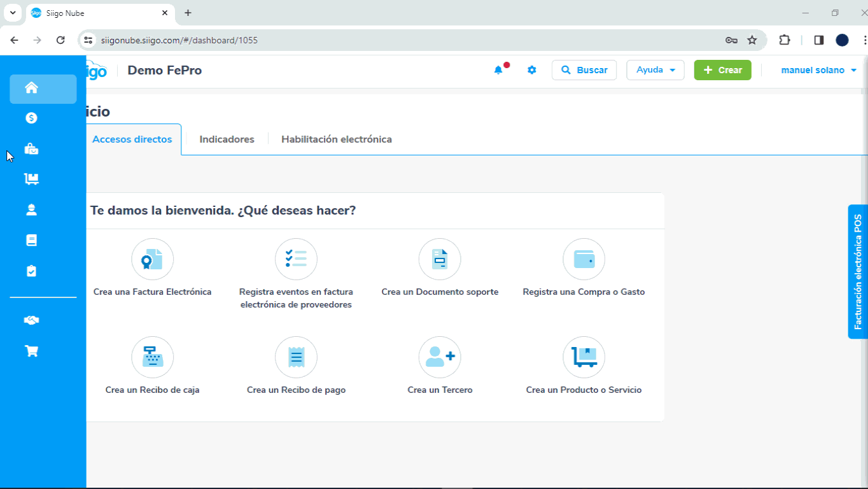This screenshot has width=868, height=489.
Task: Select the Siigo Nube browser tab
Action: tap(100, 13)
